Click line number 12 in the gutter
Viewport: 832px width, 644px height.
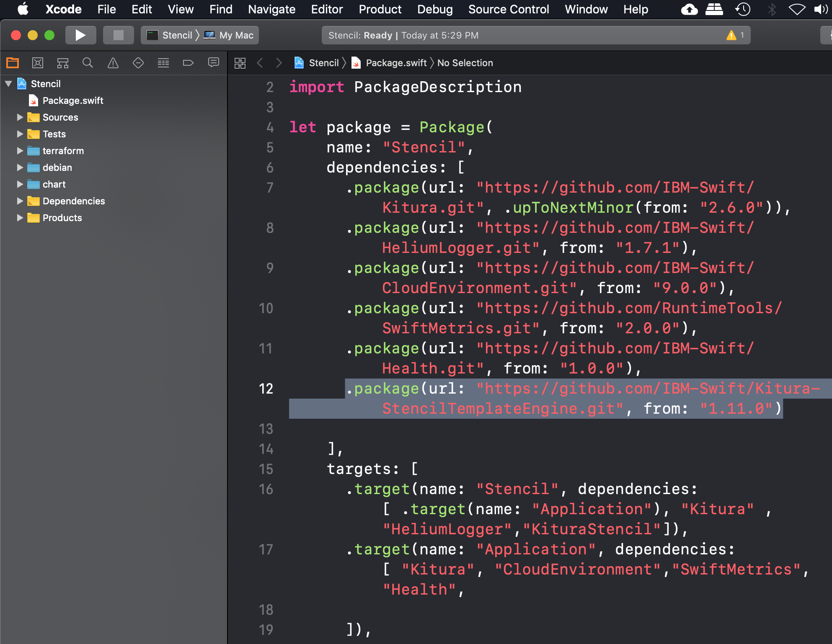pos(266,389)
